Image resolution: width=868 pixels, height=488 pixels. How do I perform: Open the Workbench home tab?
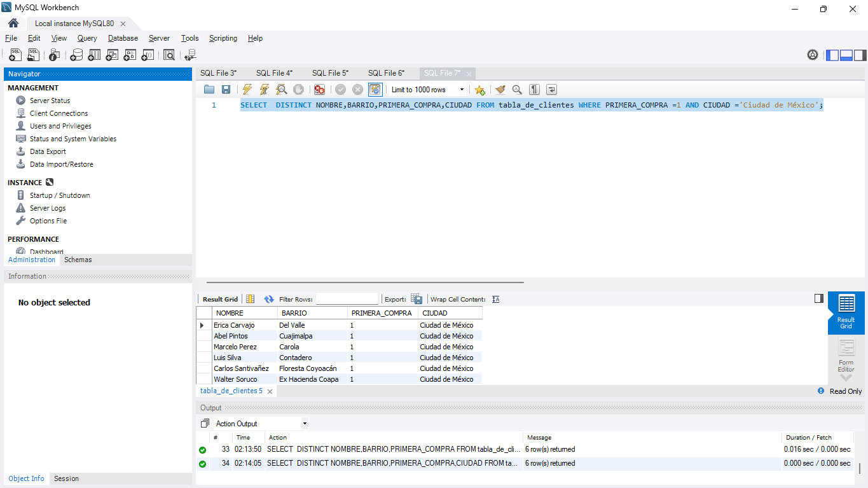[13, 23]
